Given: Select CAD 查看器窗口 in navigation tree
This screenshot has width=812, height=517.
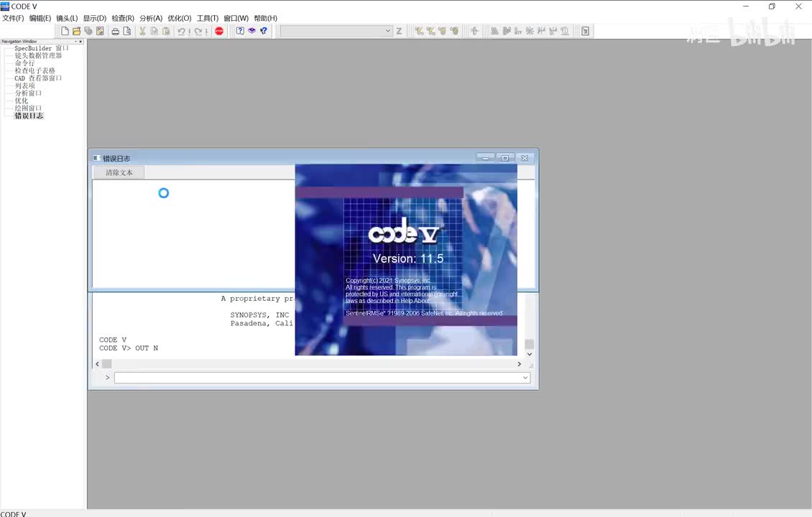Looking at the screenshot, I should pyautogui.click(x=38, y=78).
